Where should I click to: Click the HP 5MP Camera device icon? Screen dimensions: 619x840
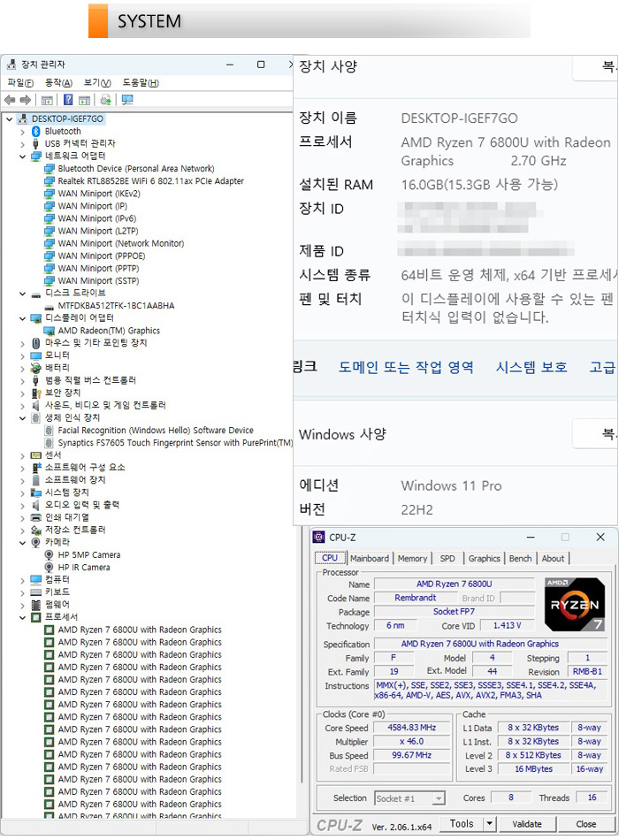(x=50, y=555)
